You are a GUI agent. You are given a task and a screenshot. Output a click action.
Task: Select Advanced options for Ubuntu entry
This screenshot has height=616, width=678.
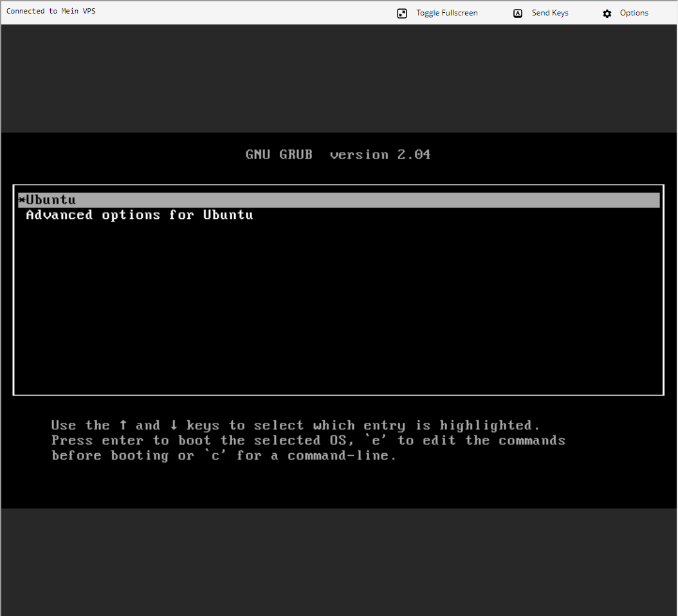point(139,215)
